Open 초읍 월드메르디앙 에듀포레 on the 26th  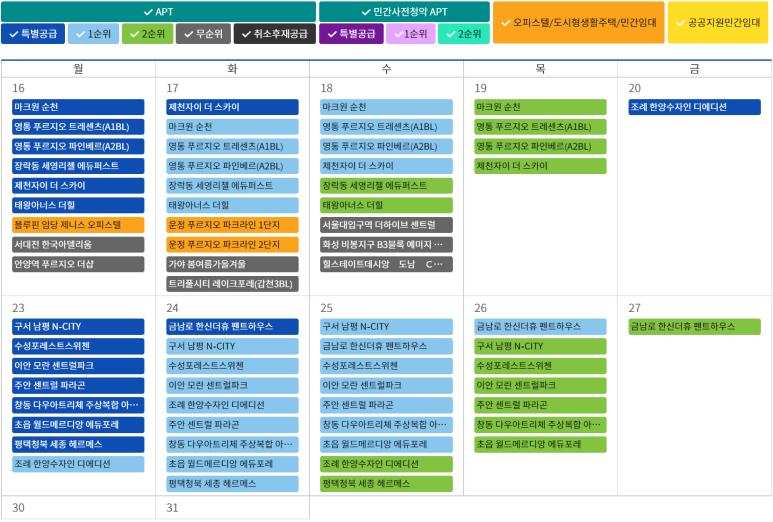[x=540, y=445]
